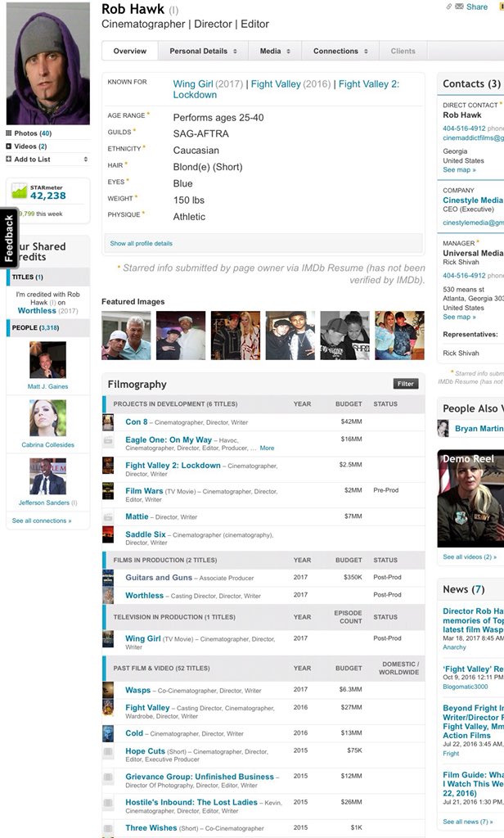Click the Share link text
The height and width of the screenshot is (838, 504).
[x=477, y=7]
